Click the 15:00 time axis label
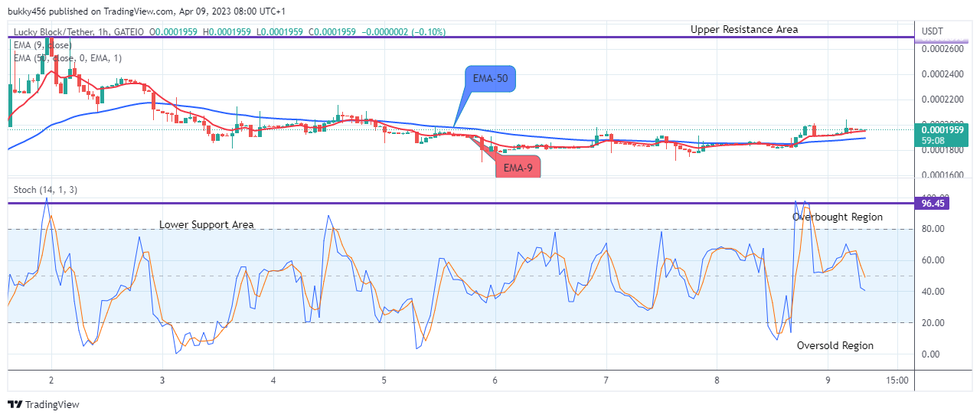Viewport: 980px width, 418px height. pyautogui.click(x=897, y=380)
